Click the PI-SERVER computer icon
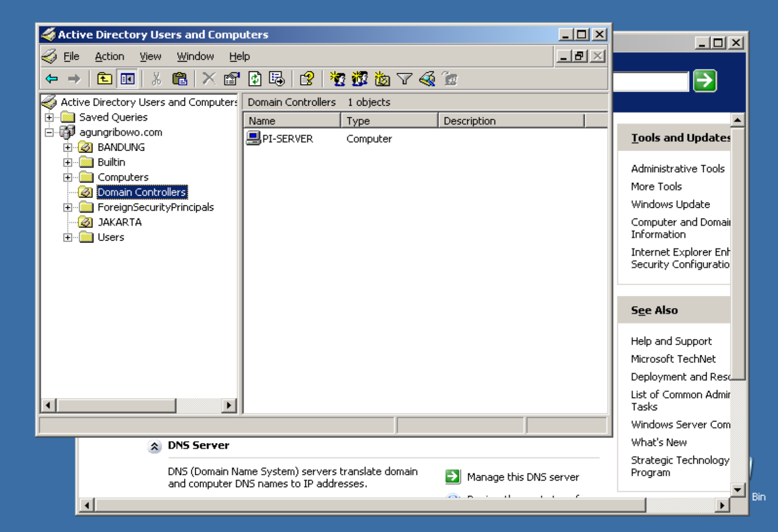Viewport: 778px width, 532px height. click(253, 138)
